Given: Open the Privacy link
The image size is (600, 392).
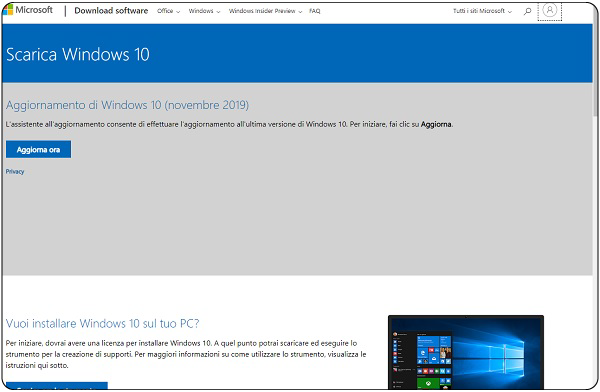Looking at the screenshot, I should pos(15,172).
